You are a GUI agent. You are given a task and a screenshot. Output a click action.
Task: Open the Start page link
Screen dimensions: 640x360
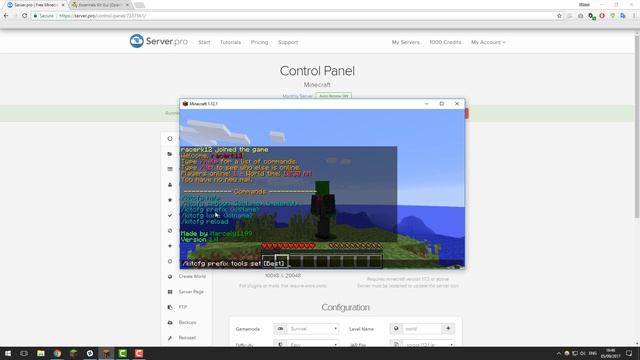point(204,42)
